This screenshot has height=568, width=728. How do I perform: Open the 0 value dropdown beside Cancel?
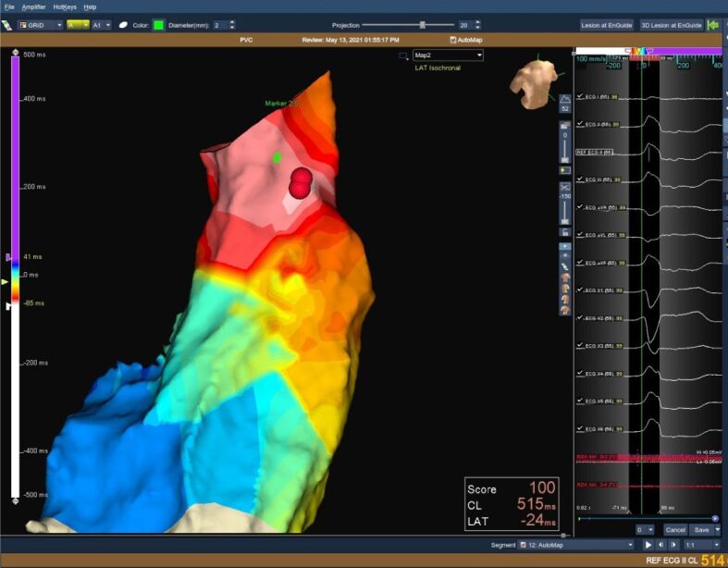coord(646,530)
